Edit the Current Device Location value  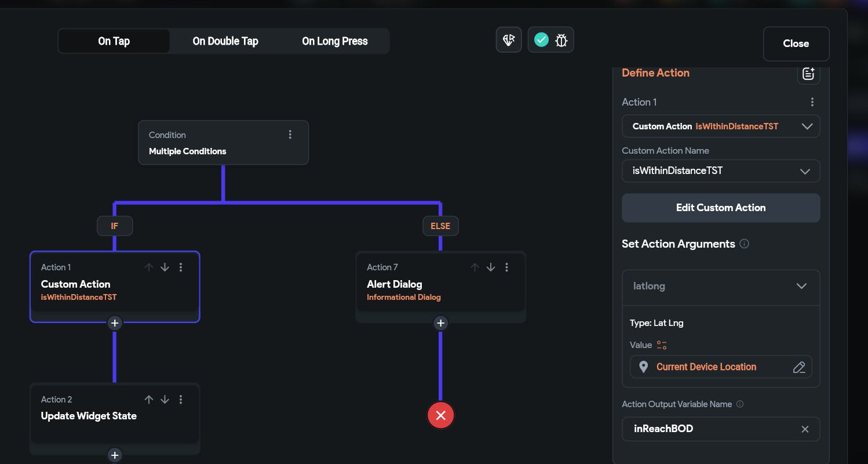point(799,367)
